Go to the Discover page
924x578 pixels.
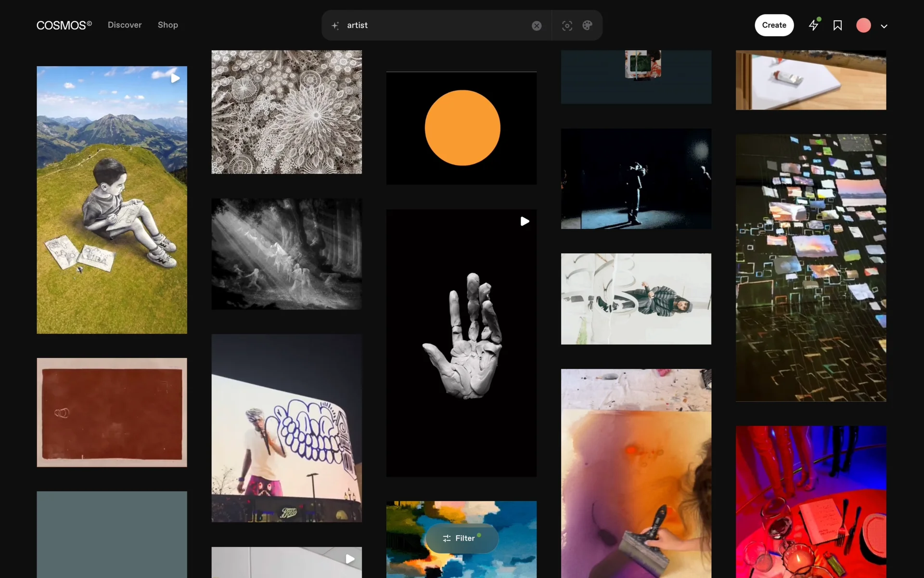click(x=125, y=25)
